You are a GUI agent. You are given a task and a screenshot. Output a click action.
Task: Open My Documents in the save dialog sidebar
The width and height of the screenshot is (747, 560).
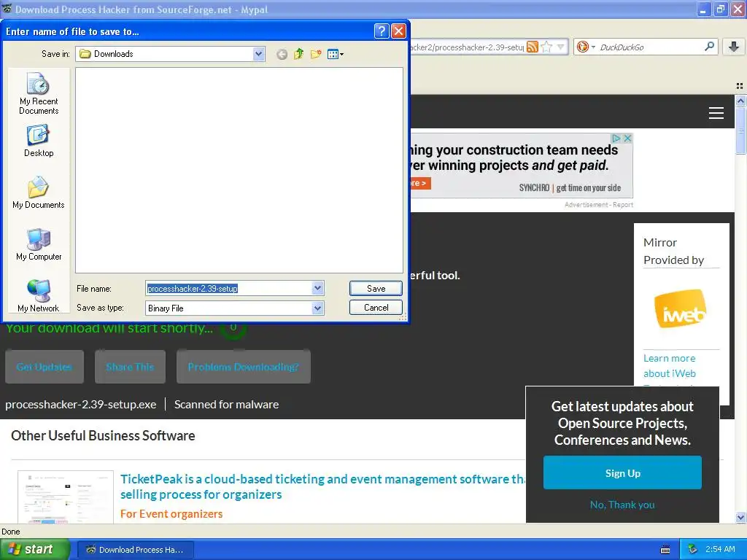click(39, 192)
